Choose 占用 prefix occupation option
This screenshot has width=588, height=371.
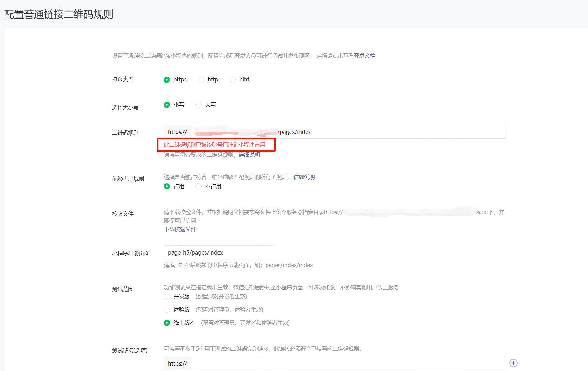coord(167,186)
